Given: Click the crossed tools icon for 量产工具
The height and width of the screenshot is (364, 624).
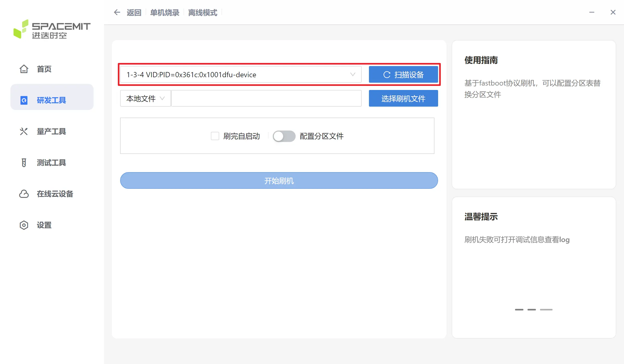Looking at the screenshot, I should point(24,131).
